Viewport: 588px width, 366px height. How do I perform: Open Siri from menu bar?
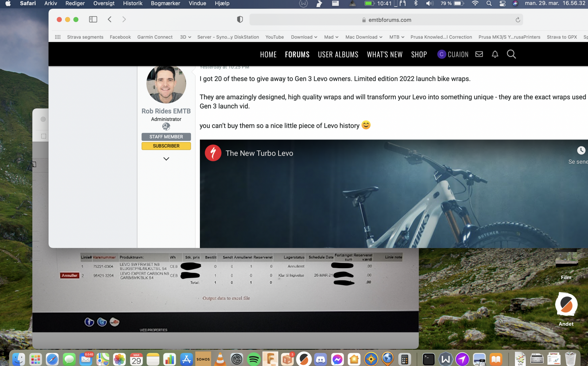[515, 3]
